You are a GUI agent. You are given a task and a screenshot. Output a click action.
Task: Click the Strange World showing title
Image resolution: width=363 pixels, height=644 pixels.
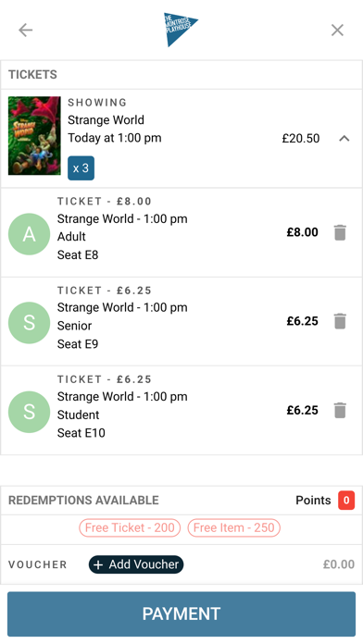[x=106, y=120]
